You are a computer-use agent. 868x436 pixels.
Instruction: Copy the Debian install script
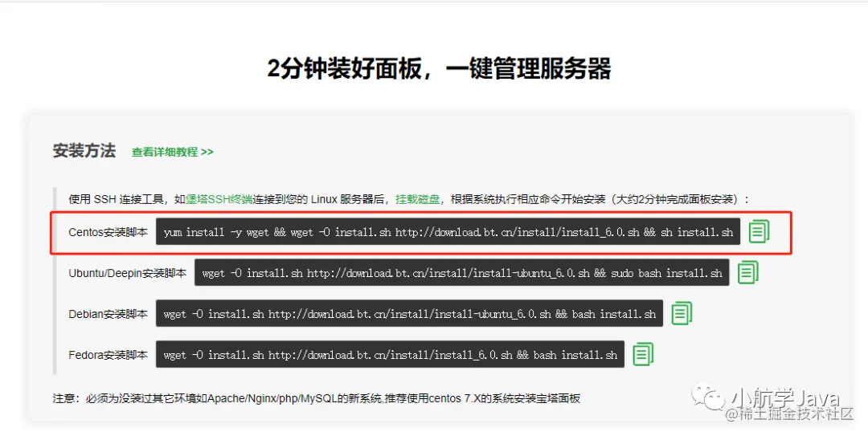click(682, 313)
